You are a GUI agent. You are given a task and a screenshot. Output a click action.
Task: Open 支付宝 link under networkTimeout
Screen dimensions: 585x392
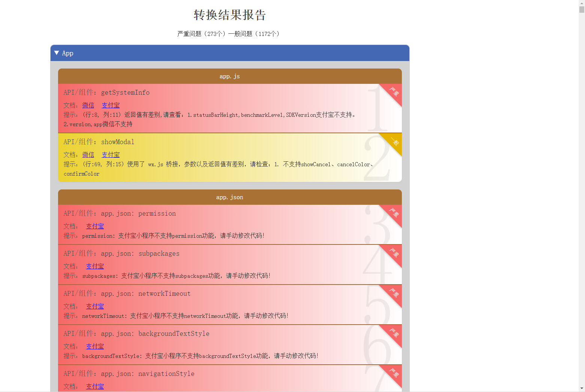click(95, 306)
